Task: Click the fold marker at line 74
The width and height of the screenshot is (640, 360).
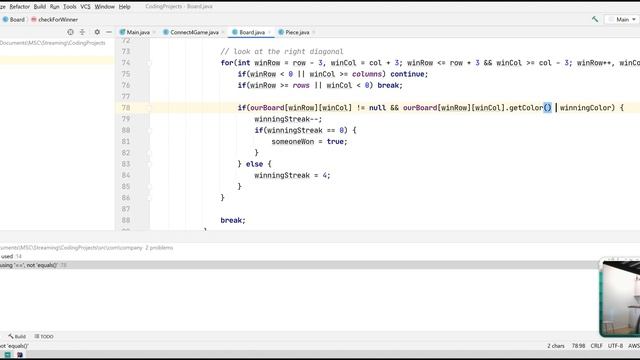Action: coord(149,63)
